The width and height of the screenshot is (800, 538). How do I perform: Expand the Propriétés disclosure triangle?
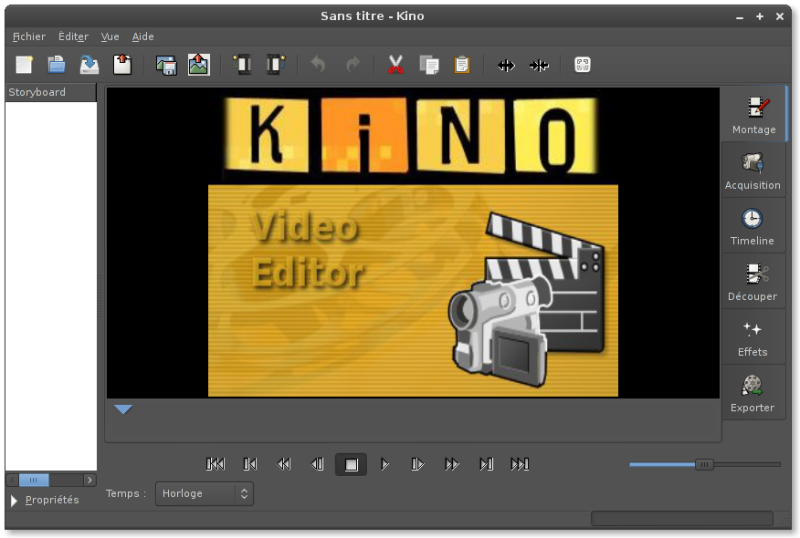(14, 500)
